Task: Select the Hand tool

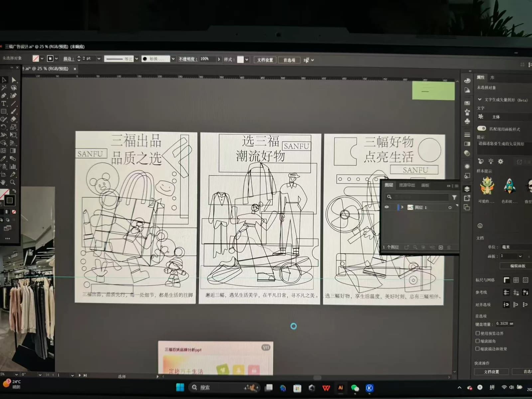Action: pyautogui.click(x=3, y=182)
